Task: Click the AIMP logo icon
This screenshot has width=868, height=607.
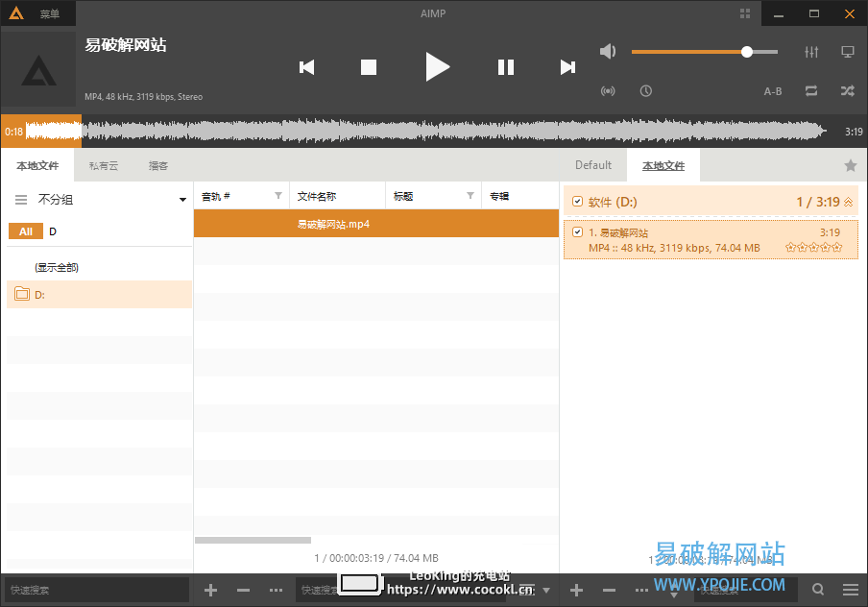Action: [16, 13]
